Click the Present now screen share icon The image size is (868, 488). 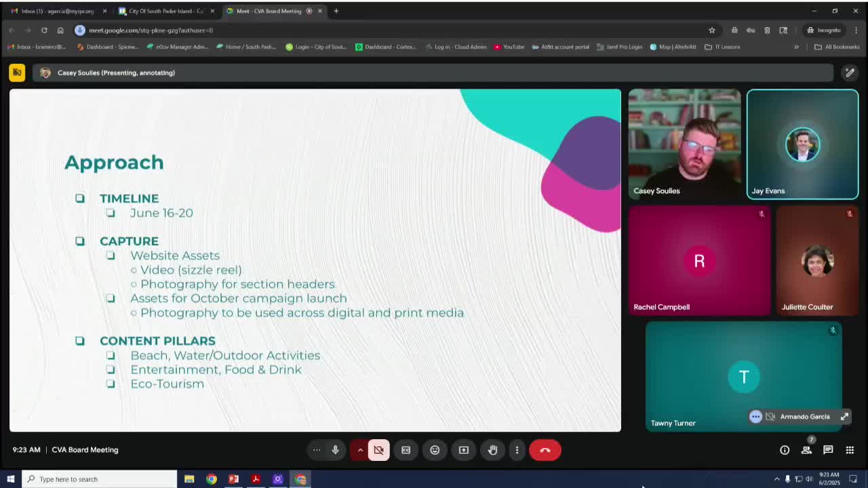[x=464, y=450]
